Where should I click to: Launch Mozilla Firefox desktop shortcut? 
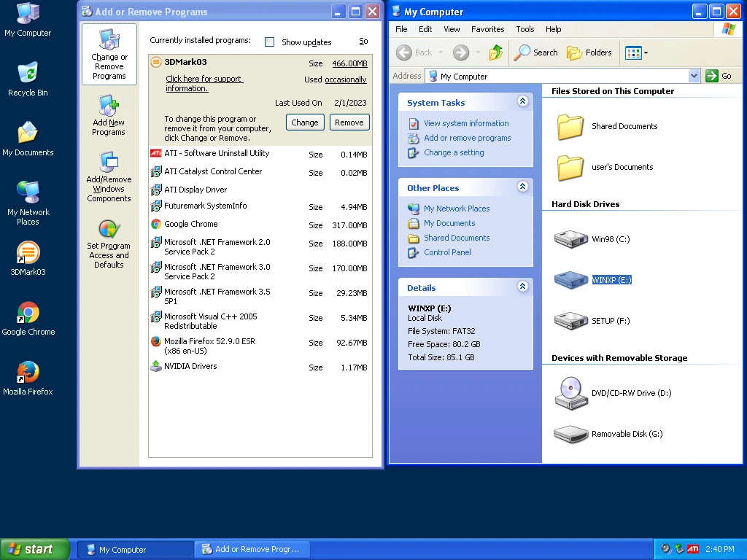click(x=28, y=378)
